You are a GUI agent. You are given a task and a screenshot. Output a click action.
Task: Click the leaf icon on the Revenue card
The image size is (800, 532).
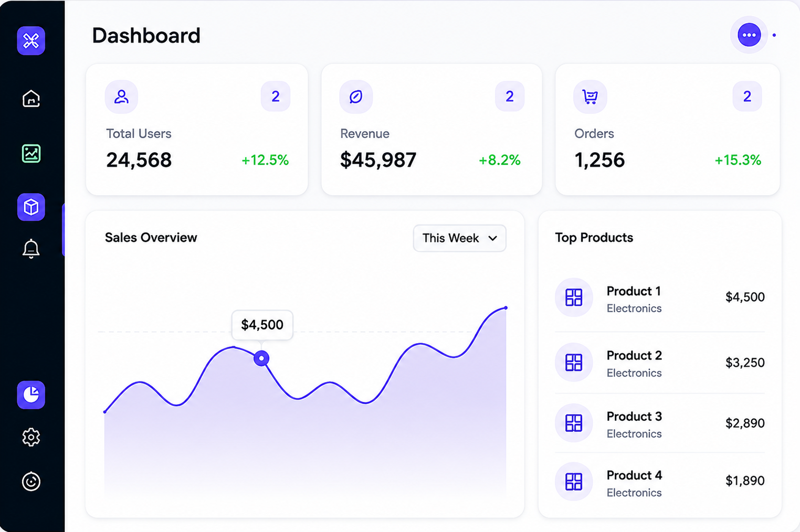coord(356,97)
